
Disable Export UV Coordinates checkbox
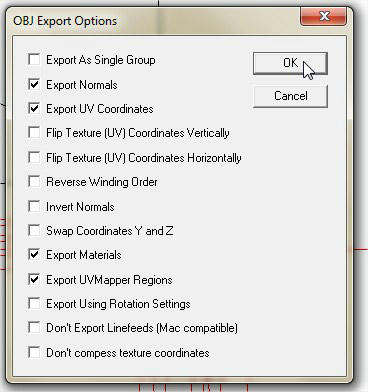point(35,108)
